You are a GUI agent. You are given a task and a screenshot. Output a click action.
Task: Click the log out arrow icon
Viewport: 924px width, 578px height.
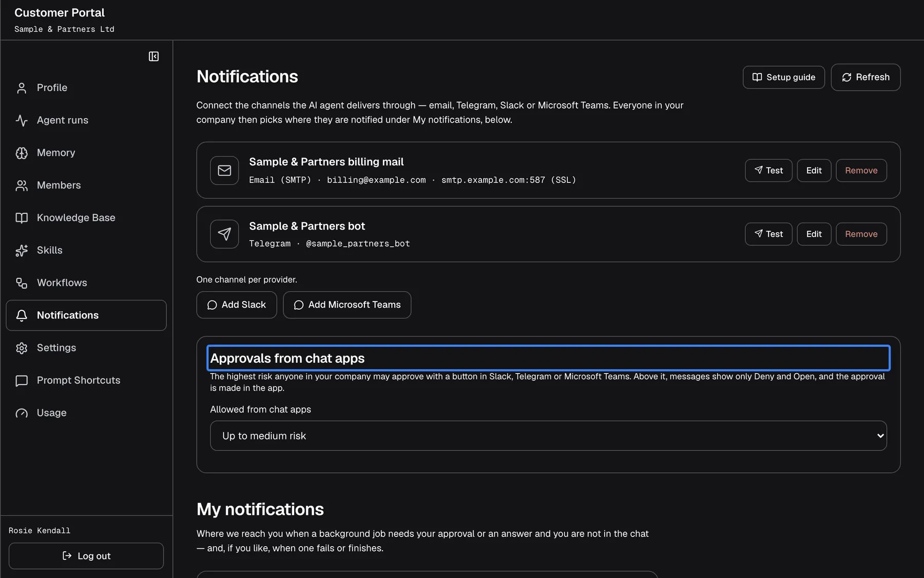click(x=67, y=555)
